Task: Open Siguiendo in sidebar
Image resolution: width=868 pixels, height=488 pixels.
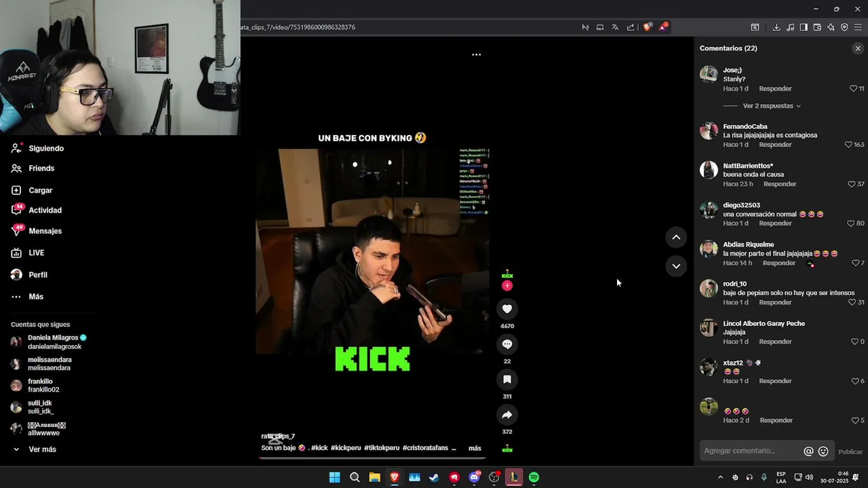Action: pyautogui.click(x=46, y=148)
